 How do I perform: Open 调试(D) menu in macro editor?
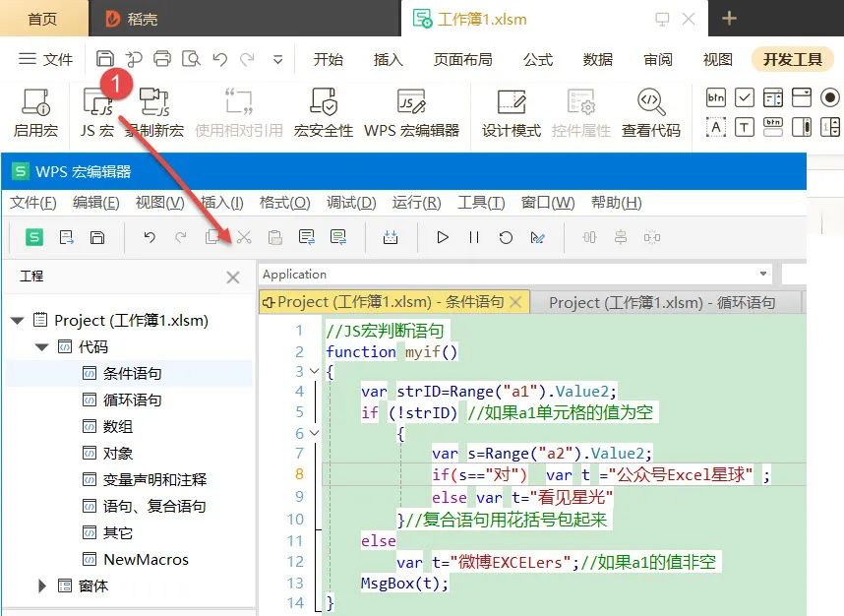tap(351, 203)
